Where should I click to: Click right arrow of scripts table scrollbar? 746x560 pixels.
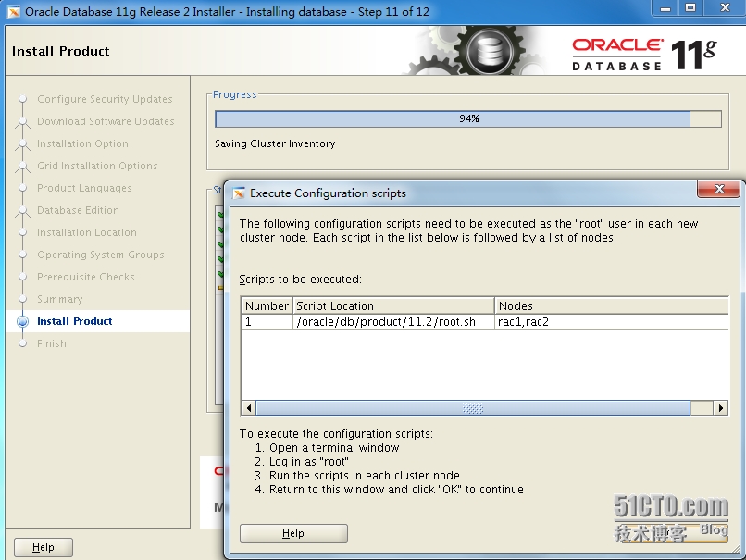click(x=721, y=408)
